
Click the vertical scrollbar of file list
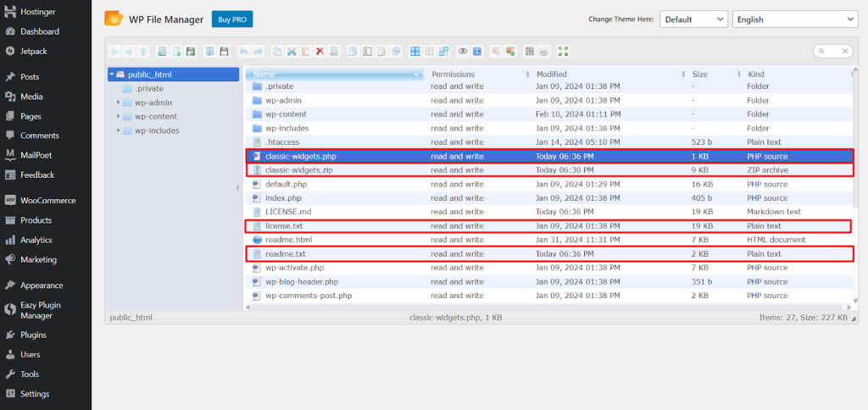pyautogui.click(x=856, y=138)
